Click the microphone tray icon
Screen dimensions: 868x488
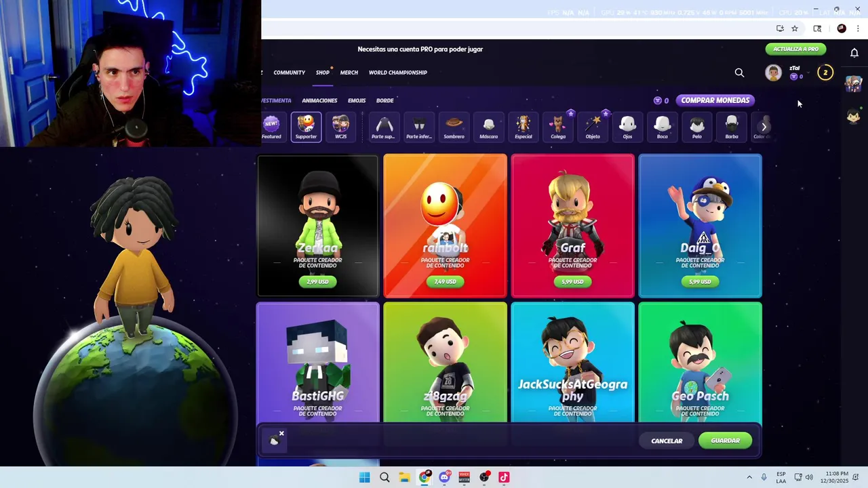pos(764,477)
